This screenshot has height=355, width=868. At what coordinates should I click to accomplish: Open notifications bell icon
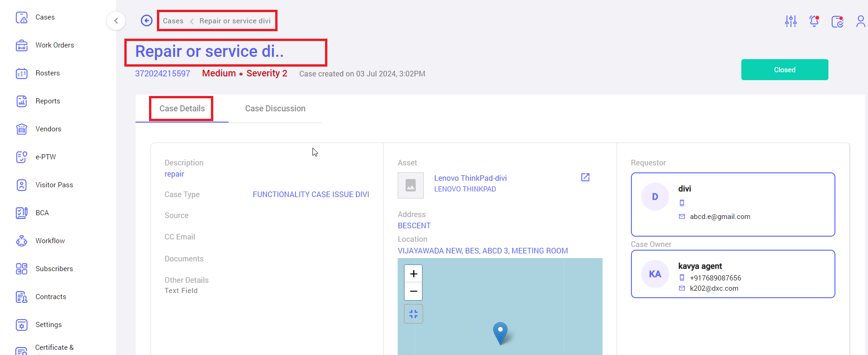tap(814, 21)
